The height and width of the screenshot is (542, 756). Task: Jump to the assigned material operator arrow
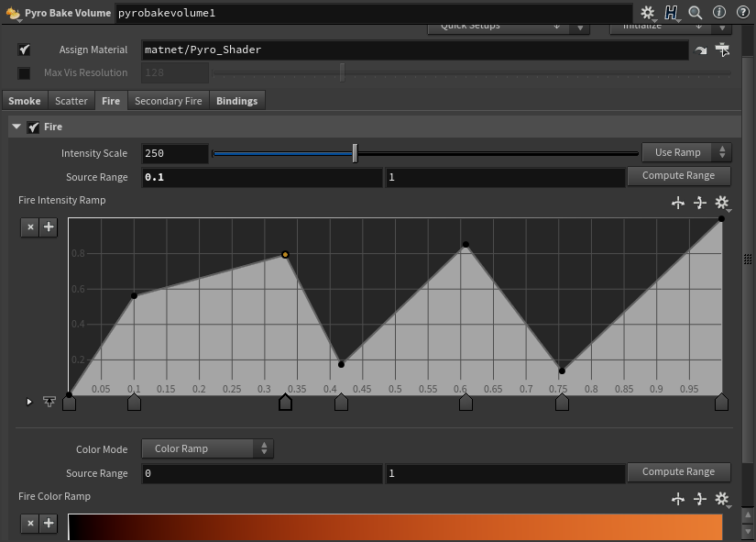click(701, 50)
